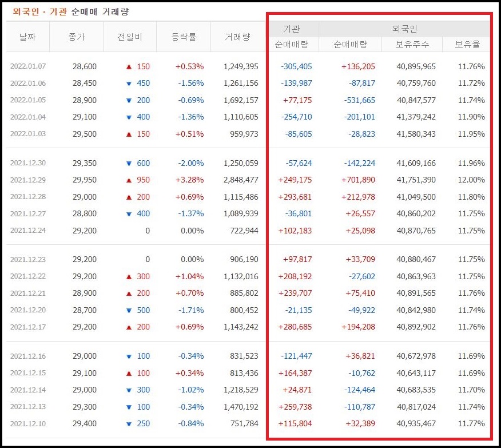The image size is (501, 448).
Task: Click the holding count 40,895,965
Action: 416,66
